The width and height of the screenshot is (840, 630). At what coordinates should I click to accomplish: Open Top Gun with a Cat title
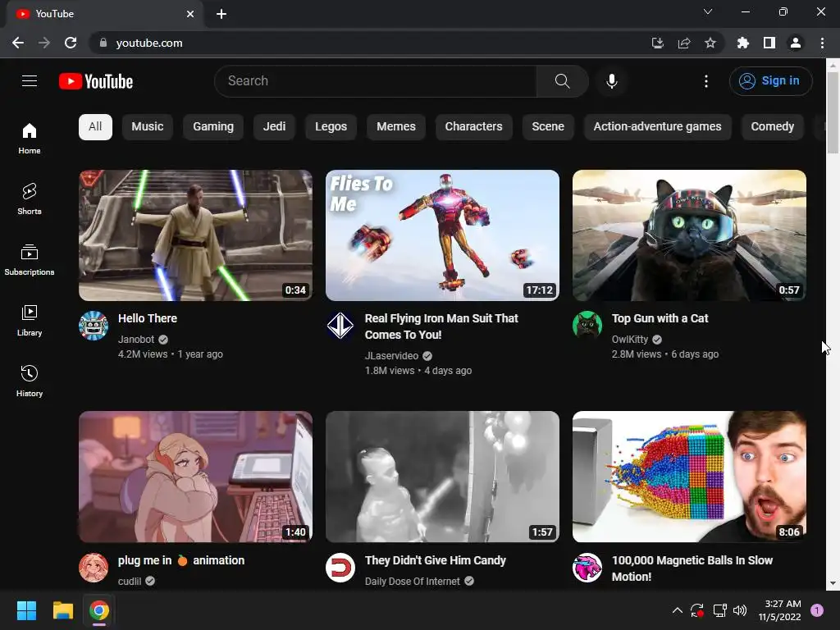click(x=660, y=318)
